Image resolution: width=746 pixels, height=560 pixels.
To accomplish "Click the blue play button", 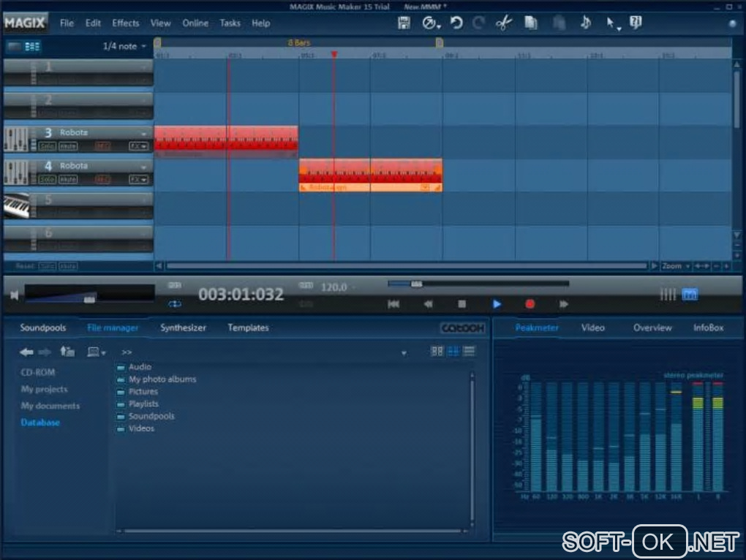I will 496,304.
